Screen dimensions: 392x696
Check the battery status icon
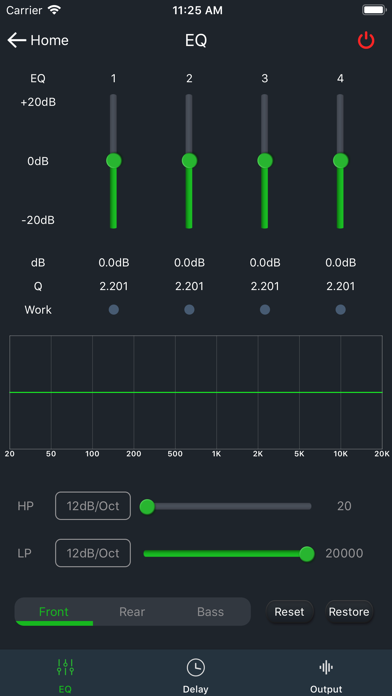[x=374, y=10]
